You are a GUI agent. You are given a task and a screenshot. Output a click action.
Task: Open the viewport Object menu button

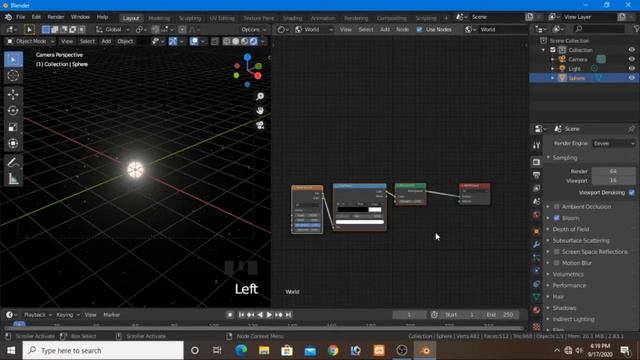click(x=125, y=41)
